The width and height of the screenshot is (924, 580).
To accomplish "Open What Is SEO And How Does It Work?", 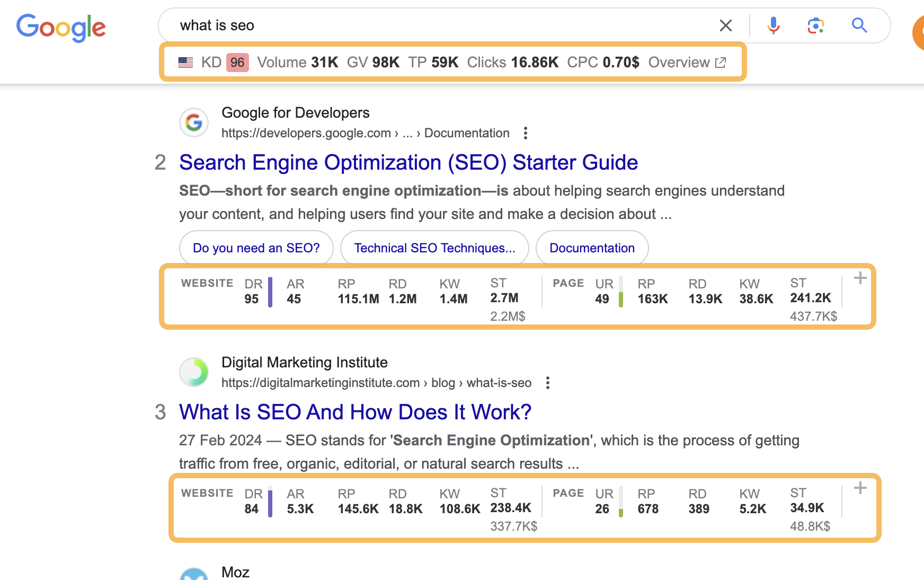I will pos(355,412).
